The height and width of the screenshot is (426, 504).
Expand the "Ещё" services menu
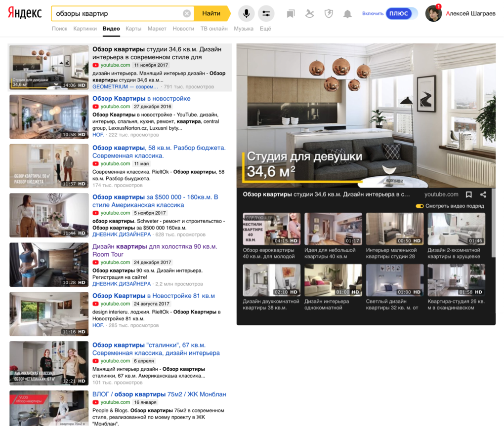265,29
